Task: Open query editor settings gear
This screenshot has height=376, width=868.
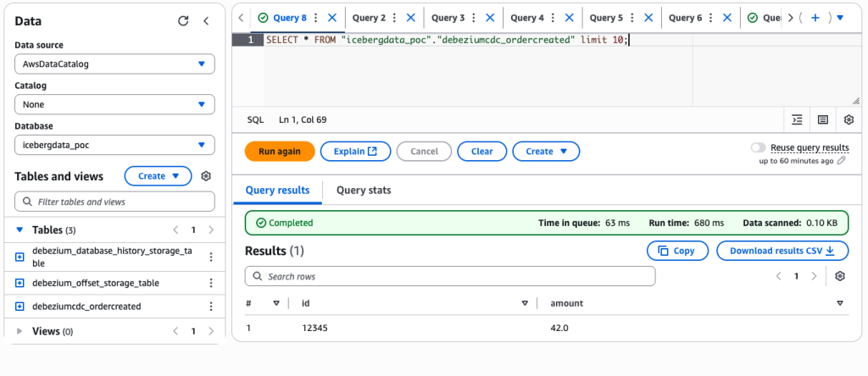Action: point(849,120)
